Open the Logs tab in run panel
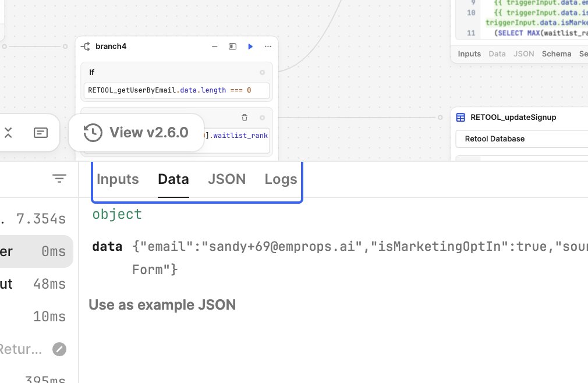The image size is (588, 383). point(281,179)
